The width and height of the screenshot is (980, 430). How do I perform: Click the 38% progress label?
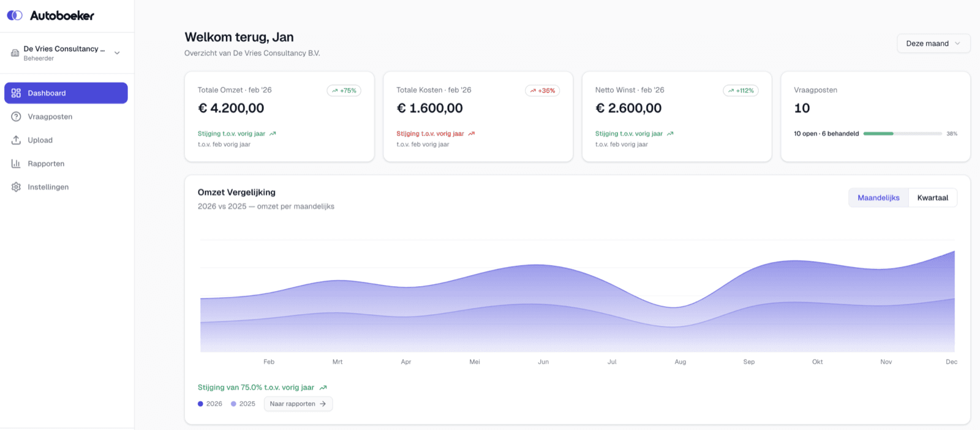pyautogui.click(x=952, y=134)
